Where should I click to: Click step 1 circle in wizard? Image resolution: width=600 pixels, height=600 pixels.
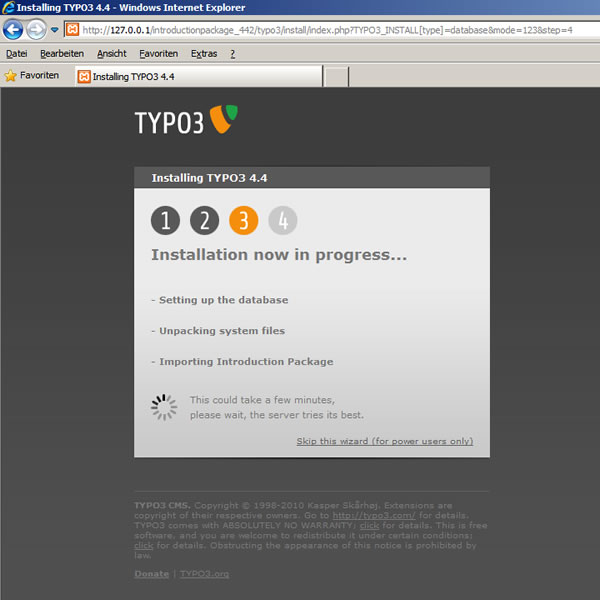165,221
